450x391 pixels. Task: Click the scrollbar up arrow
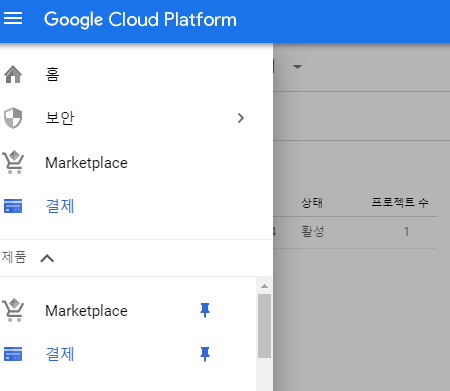click(264, 286)
